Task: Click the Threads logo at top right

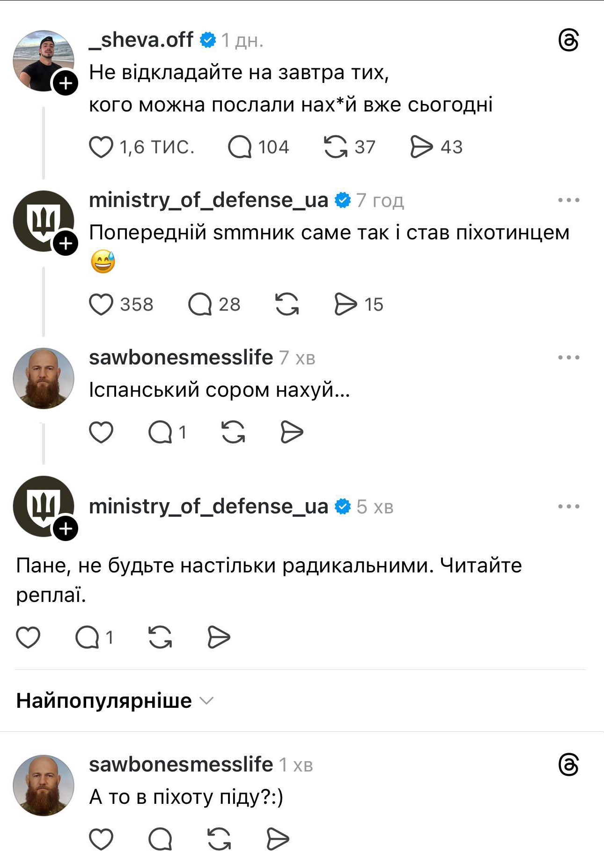Action: (568, 40)
